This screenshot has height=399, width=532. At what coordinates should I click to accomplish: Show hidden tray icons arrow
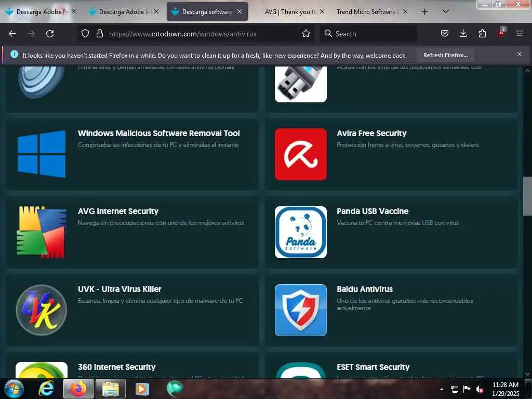tap(442, 389)
